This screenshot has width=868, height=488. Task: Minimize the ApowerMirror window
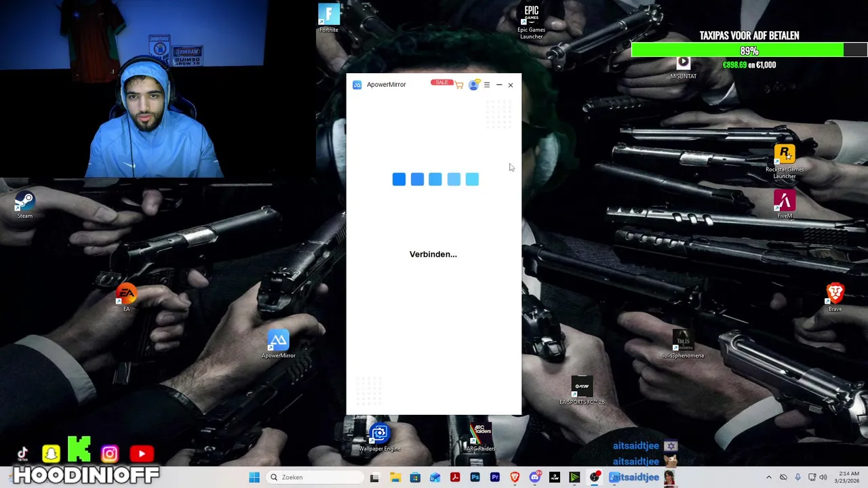pos(498,85)
